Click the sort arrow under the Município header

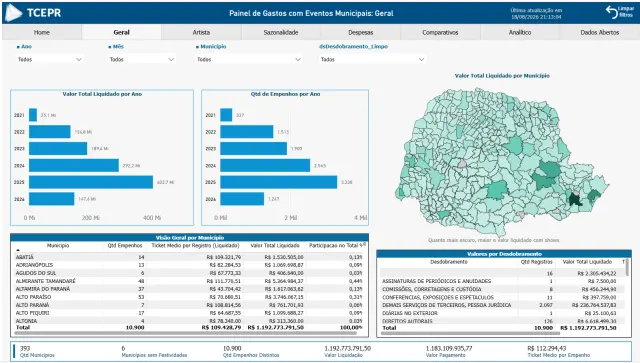click(x=18, y=250)
